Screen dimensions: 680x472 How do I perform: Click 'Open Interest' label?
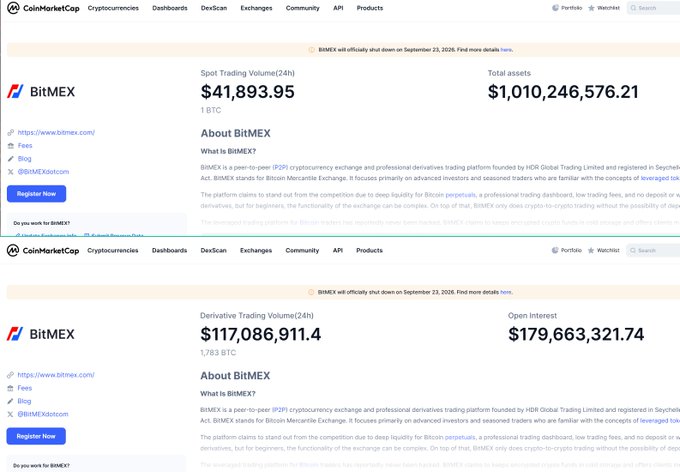533,316
